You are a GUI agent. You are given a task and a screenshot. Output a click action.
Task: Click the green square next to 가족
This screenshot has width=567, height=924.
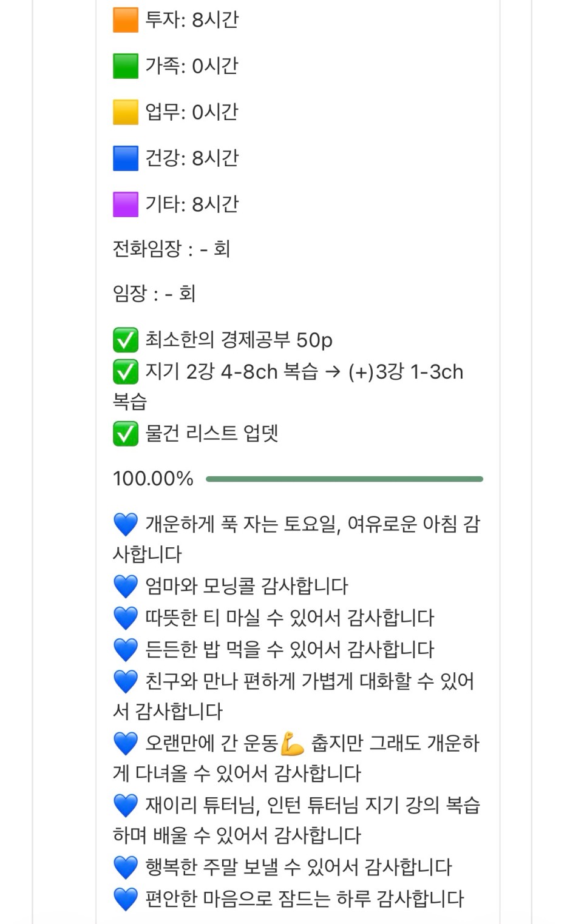(x=126, y=66)
